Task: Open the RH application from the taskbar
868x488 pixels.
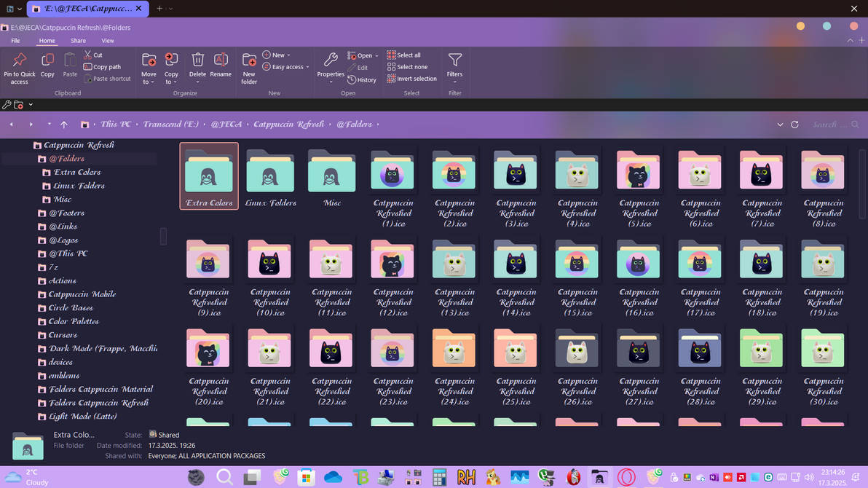Action: pos(467,477)
